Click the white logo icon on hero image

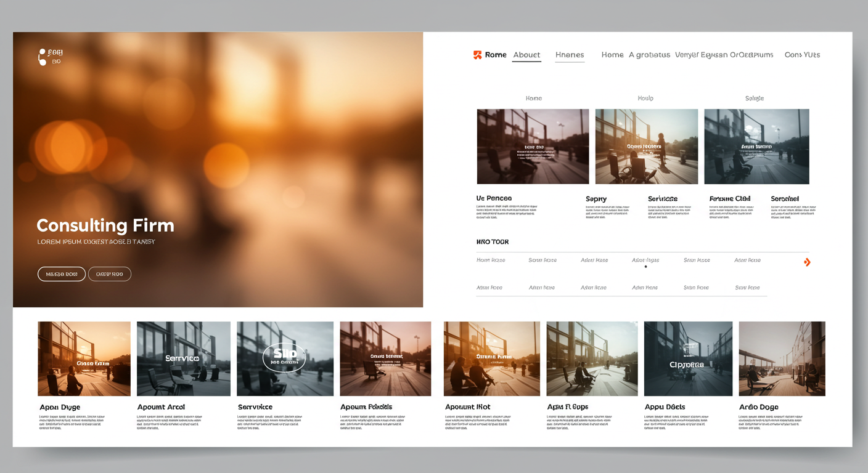[42, 57]
